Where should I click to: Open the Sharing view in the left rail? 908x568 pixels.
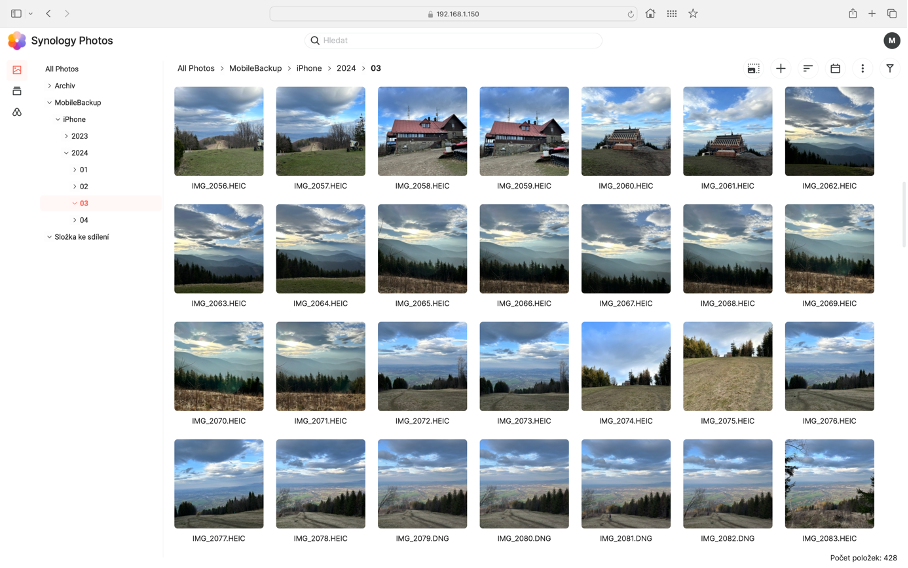click(x=17, y=112)
